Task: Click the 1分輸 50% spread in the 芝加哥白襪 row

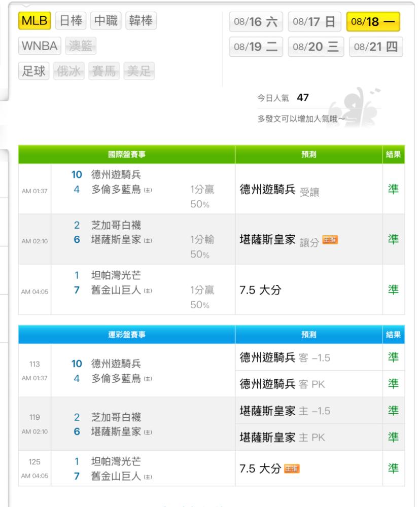Action: point(202,247)
